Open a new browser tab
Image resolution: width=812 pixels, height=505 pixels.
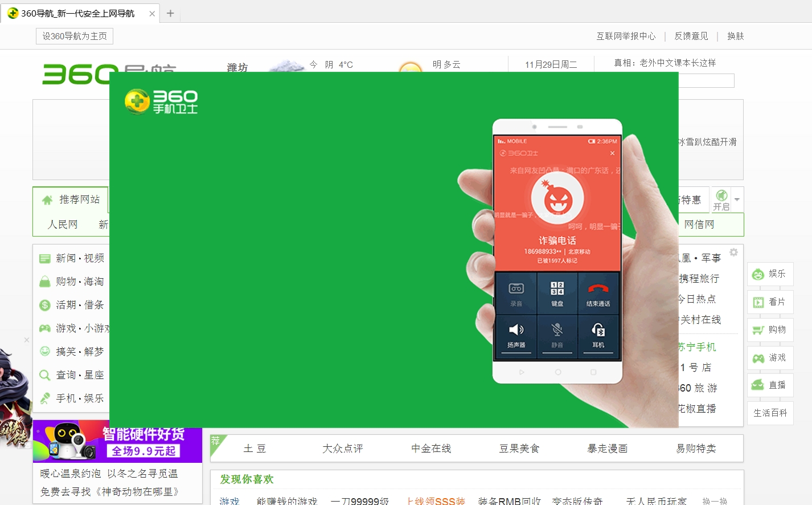[170, 13]
